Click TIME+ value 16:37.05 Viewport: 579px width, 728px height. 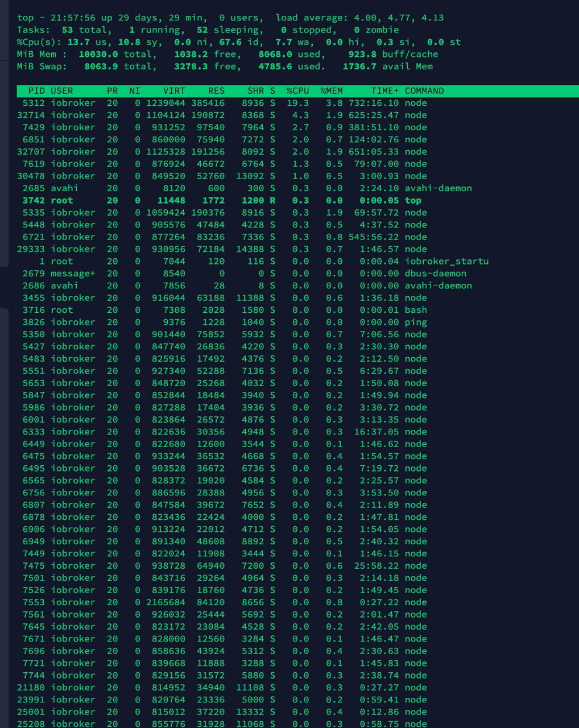point(376,432)
